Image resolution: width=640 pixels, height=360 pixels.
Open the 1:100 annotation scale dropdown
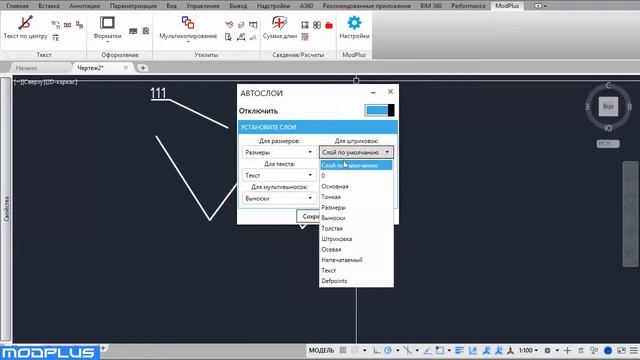(529, 351)
